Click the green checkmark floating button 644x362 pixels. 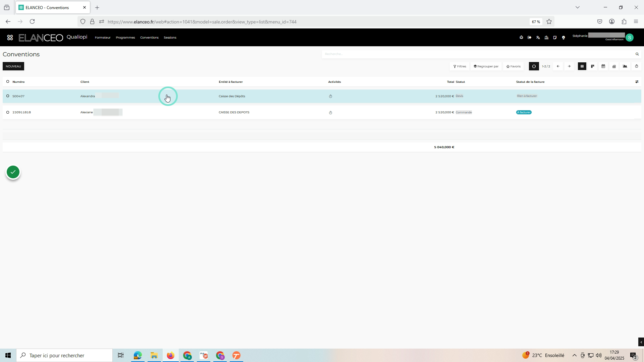(13, 172)
